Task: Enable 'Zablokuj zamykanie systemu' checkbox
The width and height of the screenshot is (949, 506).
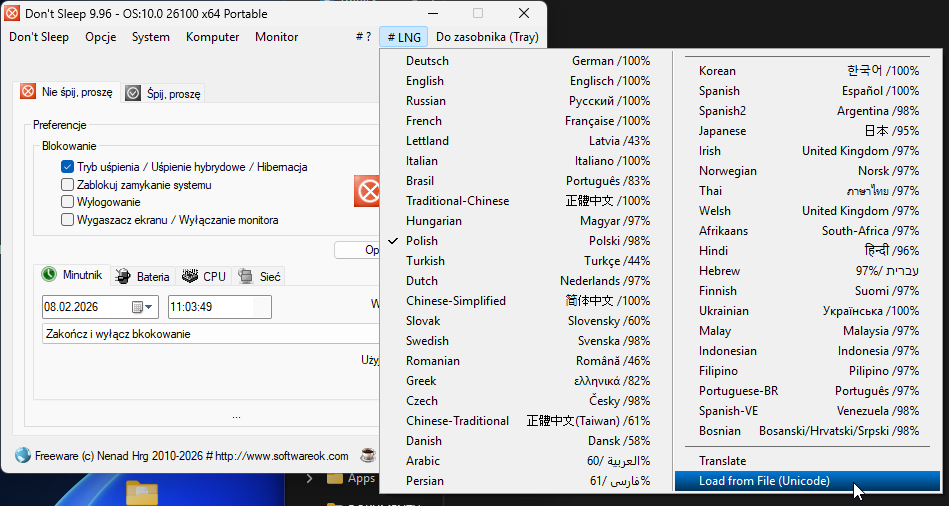Action: click(x=67, y=185)
